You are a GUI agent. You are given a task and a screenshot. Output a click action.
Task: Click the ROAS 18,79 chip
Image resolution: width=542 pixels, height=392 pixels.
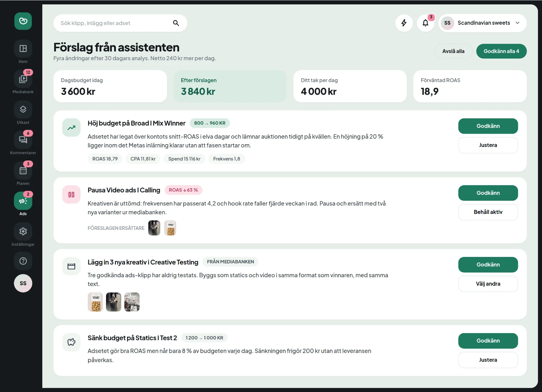click(105, 159)
